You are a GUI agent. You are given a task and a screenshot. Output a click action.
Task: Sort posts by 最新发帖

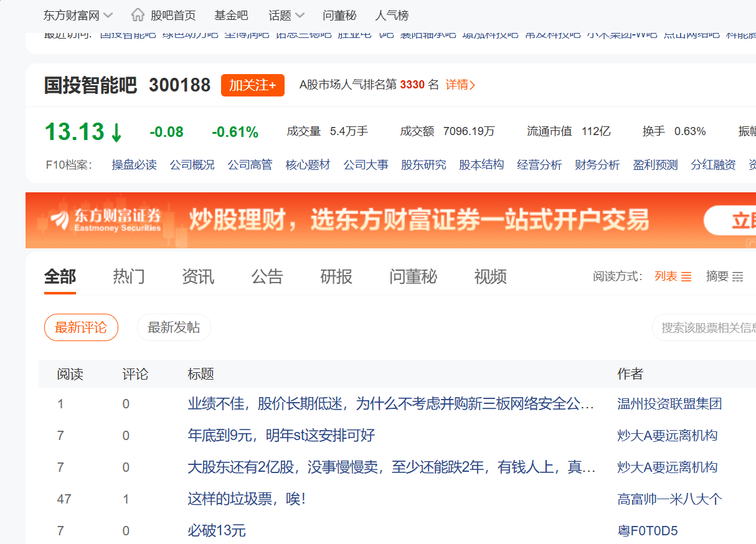174,327
